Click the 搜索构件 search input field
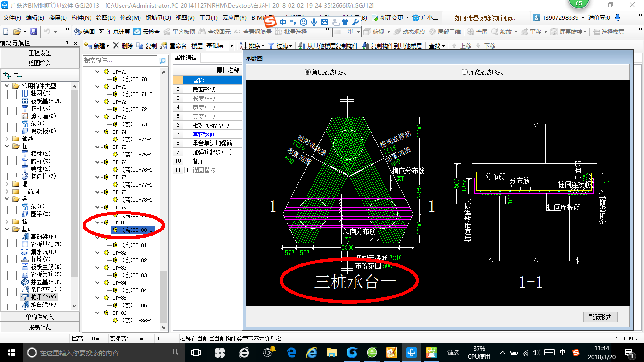The height and width of the screenshot is (362, 644). pos(120,60)
